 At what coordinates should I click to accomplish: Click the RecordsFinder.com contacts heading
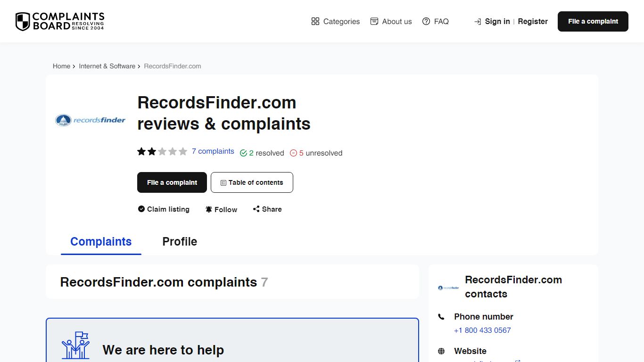(513, 287)
